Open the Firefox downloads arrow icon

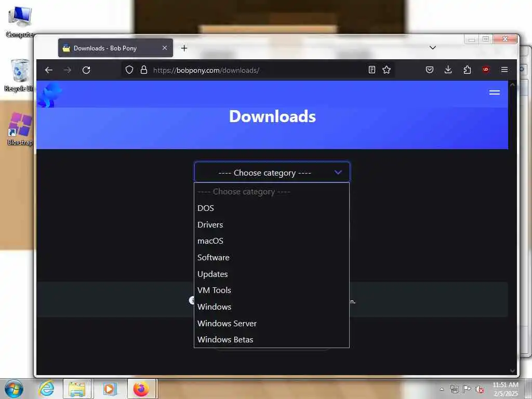pyautogui.click(x=448, y=70)
